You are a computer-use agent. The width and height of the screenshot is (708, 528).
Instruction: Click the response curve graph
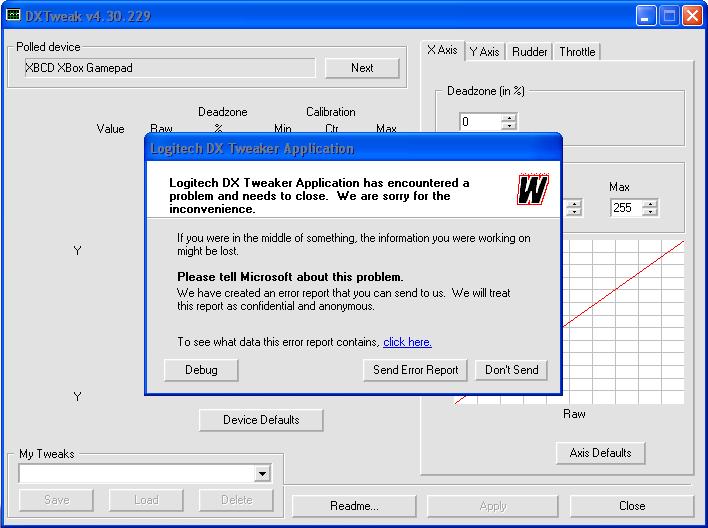coord(623,322)
